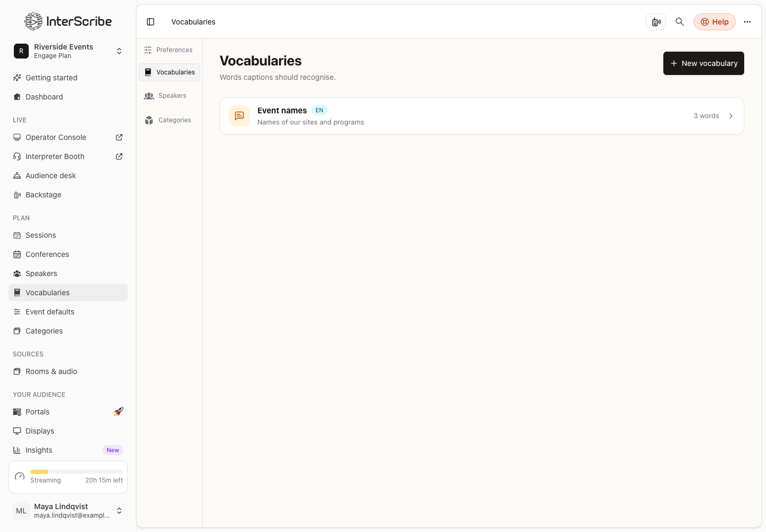Viewport: 766px width, 532px height.
Task: Click the ML user avatar
Action: 21,511
